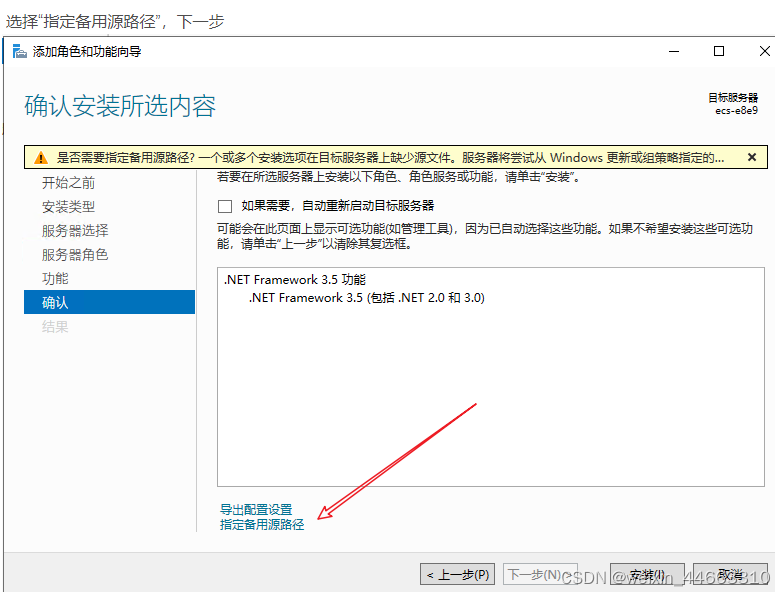Open the 指定备用源路径 link
This screenshot has height=592, width=775.
[262, 525]
